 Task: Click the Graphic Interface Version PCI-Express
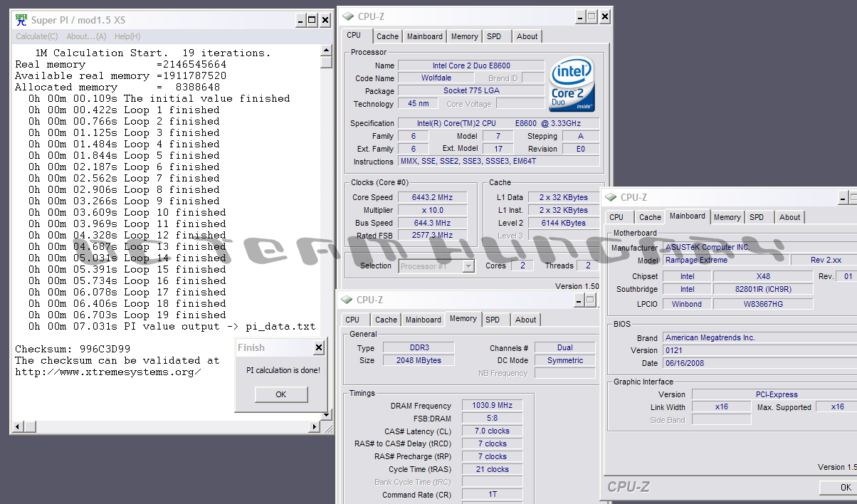[774, 394]
